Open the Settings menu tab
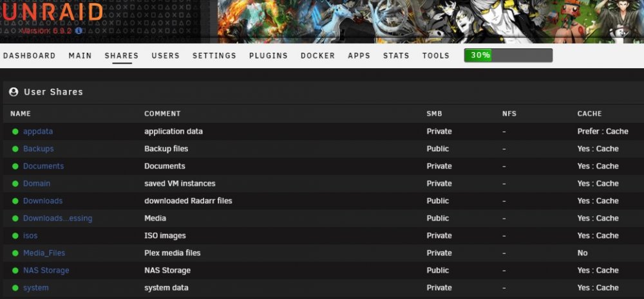This screenshot has width=644, height=299. 214,56
